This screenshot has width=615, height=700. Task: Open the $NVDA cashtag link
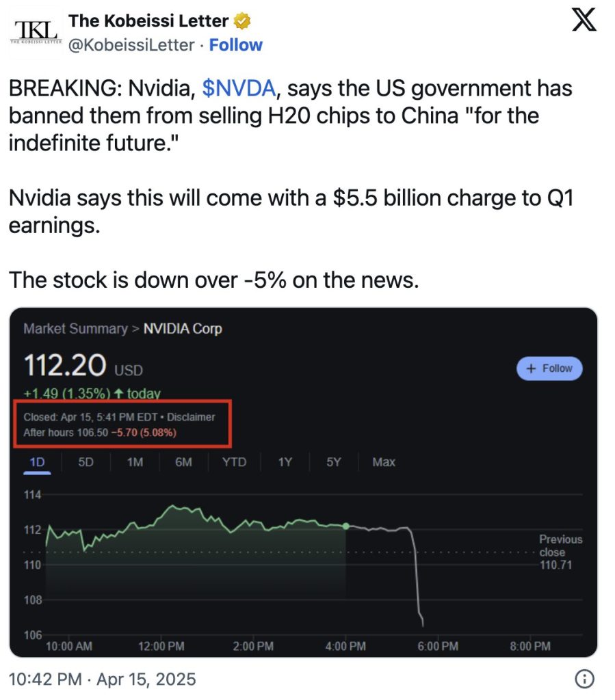[x=239, y=88]
